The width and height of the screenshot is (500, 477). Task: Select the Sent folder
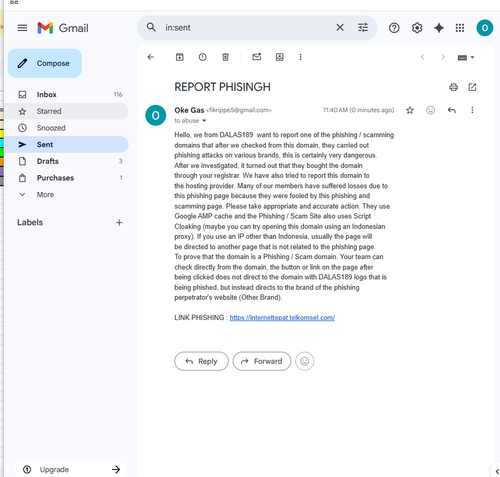click(67, 145)
